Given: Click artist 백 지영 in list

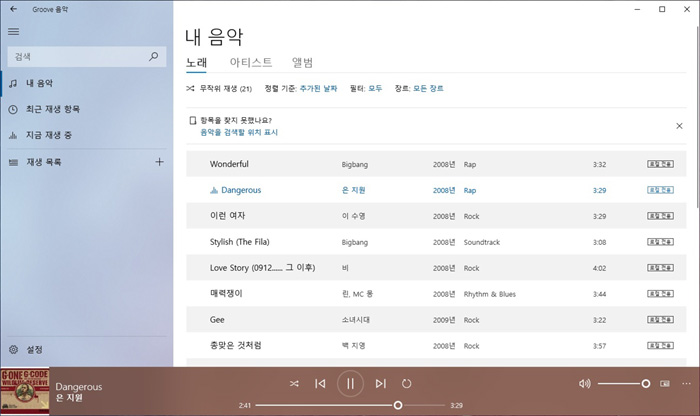Looking at the screenshot, I should coord(354,345).
